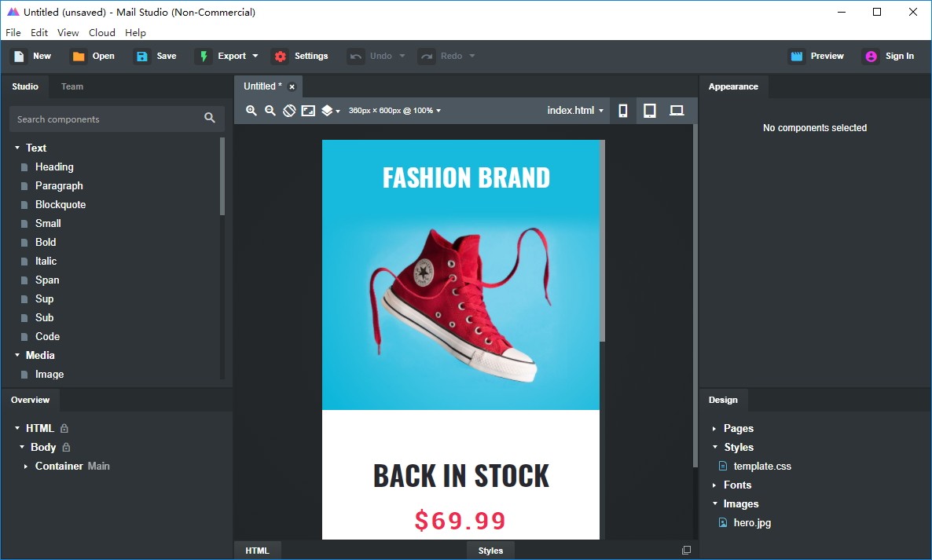Click the component list scrollbar

point(222,177)
